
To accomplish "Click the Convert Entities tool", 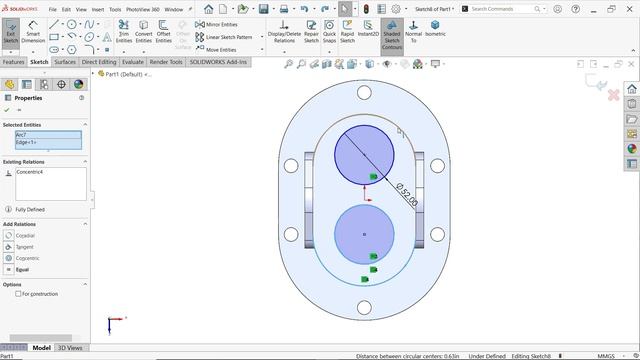I will pyautogui.click(x=144, y=31).
